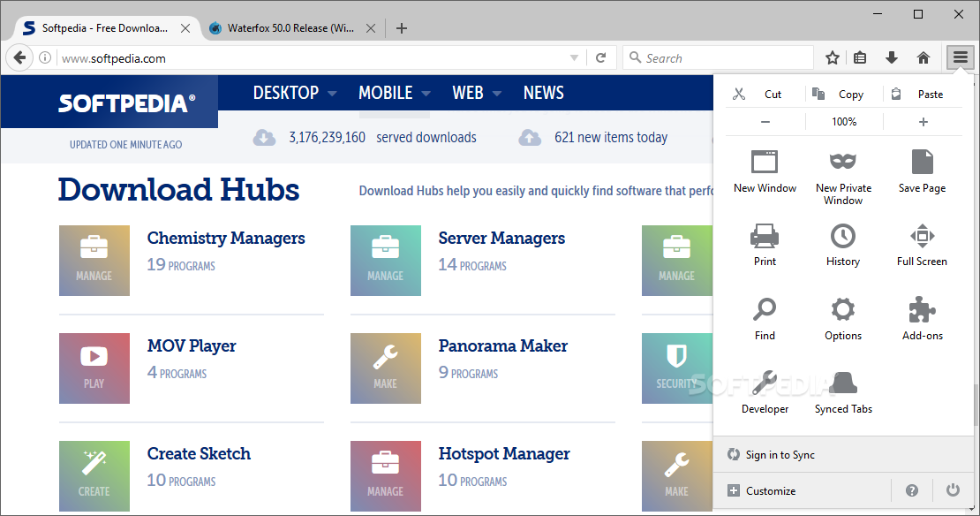Expand the DESKTOP menu arrow
This screenshot has height=516, width=980.
[332, 94]
